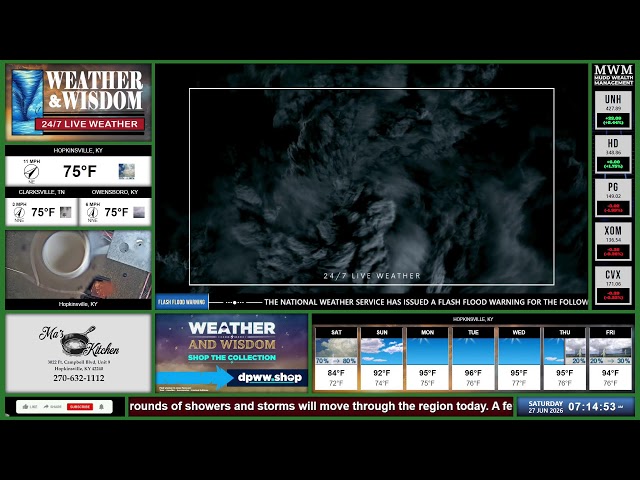The image size is (640, 480).
Task: Click Sunday's partly cloudy weather icon
Action: click(x=382, y=351)
